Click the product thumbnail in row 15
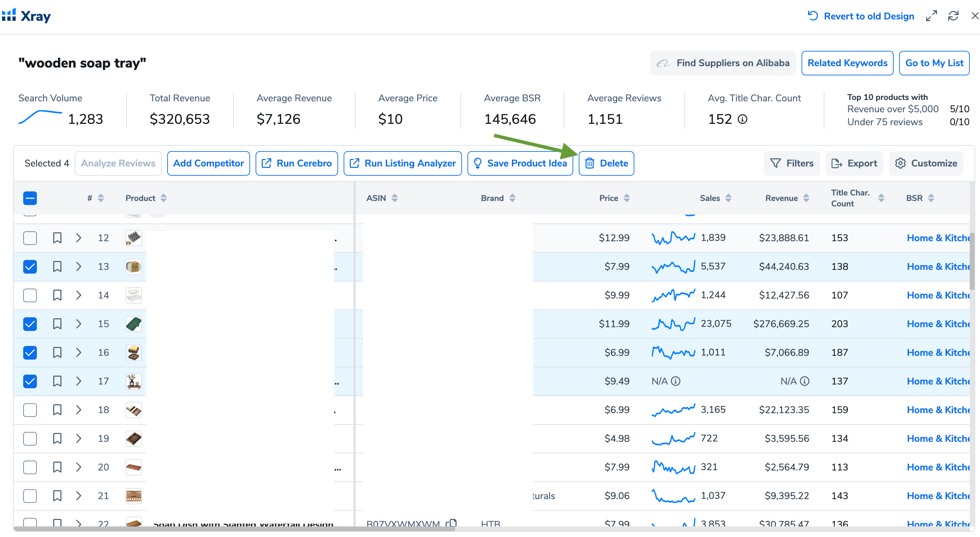 [x=133, y=324]
